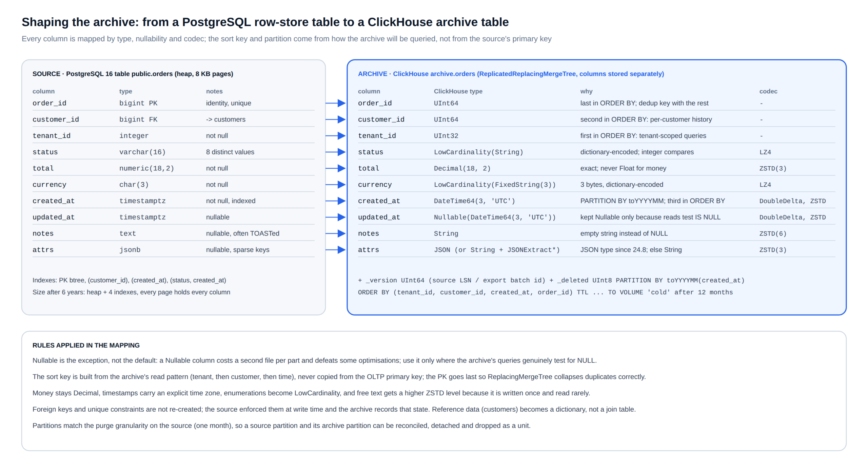Viewport: 868px width, 467px height.
Task: Click source column name 'currency'
Action: 49,185
